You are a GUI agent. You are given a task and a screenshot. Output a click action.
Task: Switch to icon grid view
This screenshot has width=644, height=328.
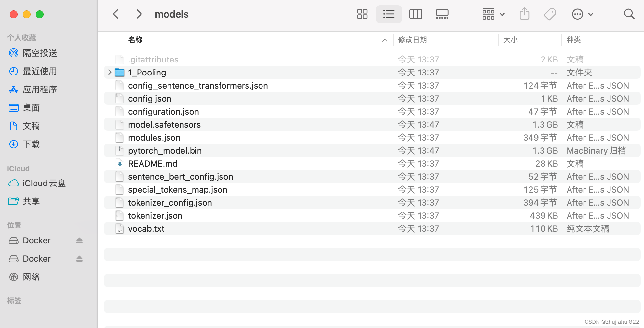362,14
